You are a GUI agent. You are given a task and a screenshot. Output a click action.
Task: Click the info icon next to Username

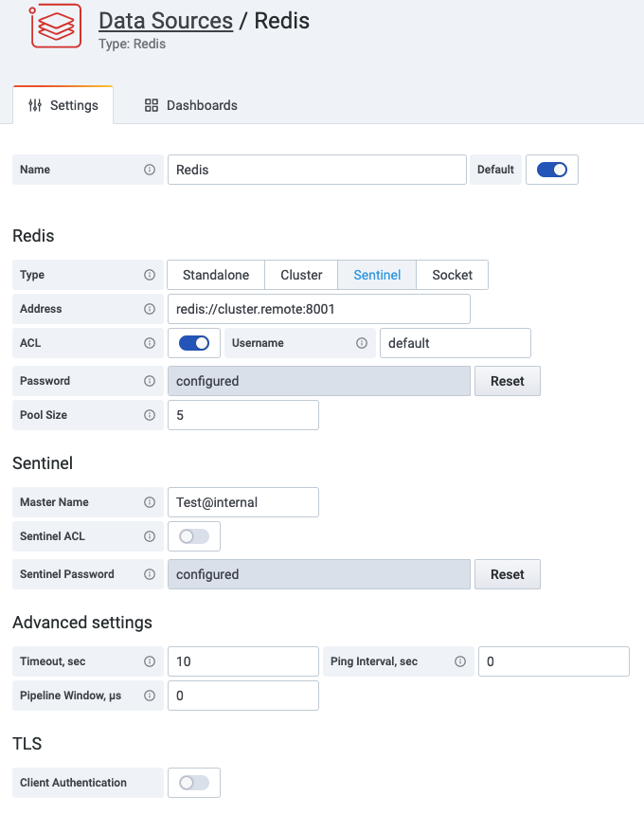click(362, 343)
